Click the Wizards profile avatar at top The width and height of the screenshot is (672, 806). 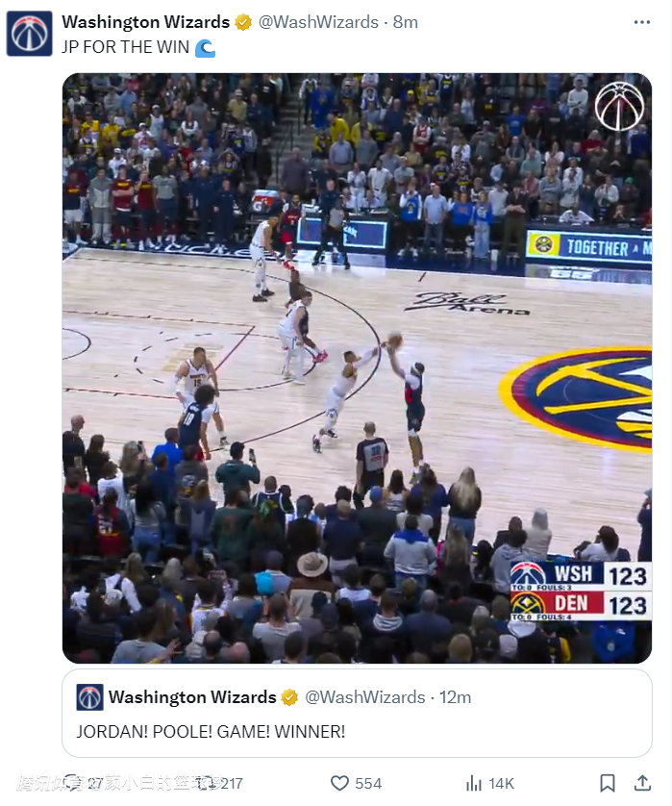[29, 34]
